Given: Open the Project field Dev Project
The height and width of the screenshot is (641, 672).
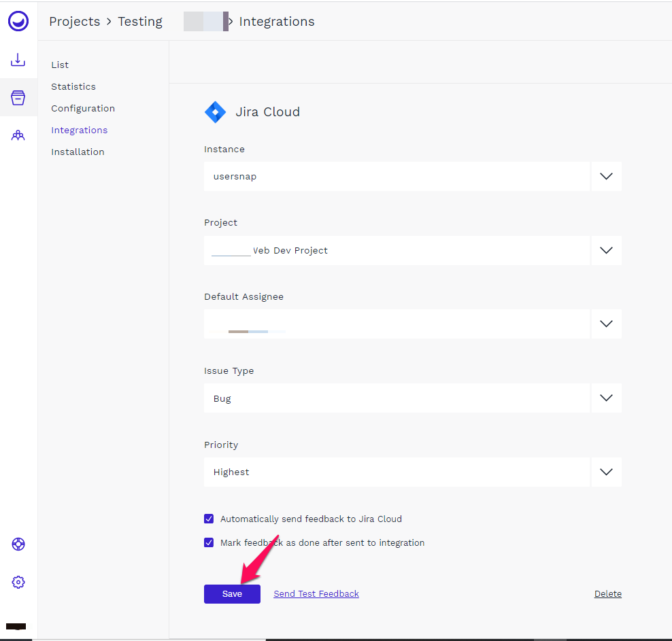Looking at the screenshot, I should click(397, 251).
